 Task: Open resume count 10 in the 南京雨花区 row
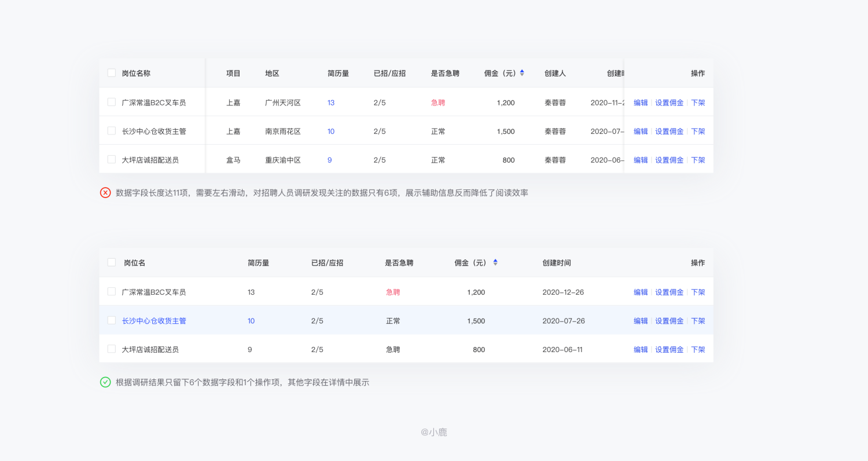(x=331, y=131)
